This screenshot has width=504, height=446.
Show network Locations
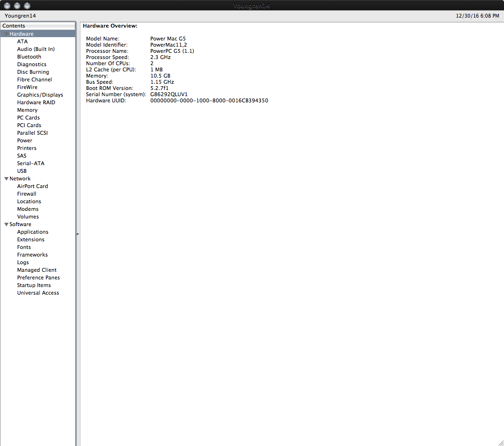tap(29, 201)
